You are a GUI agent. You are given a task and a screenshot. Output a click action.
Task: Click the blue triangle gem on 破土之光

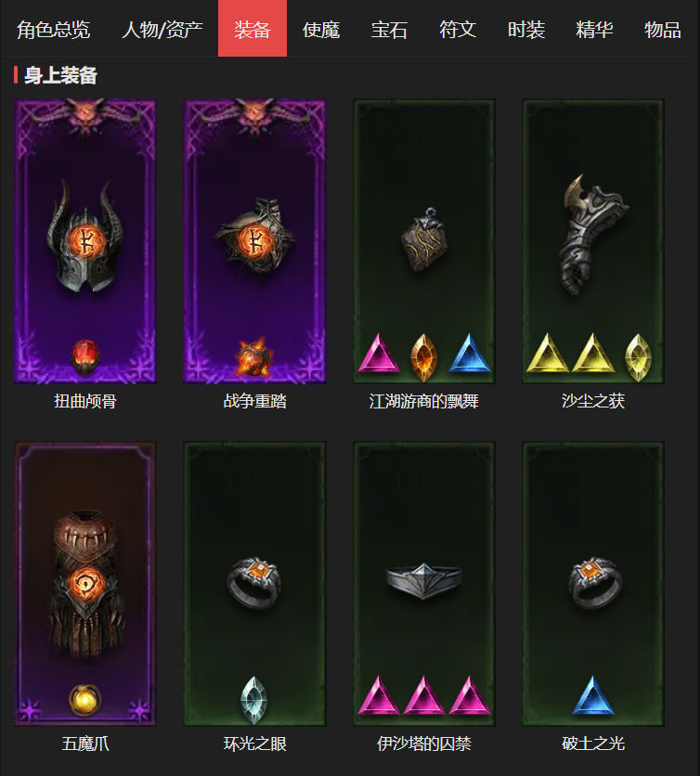[x=593, y=695]
